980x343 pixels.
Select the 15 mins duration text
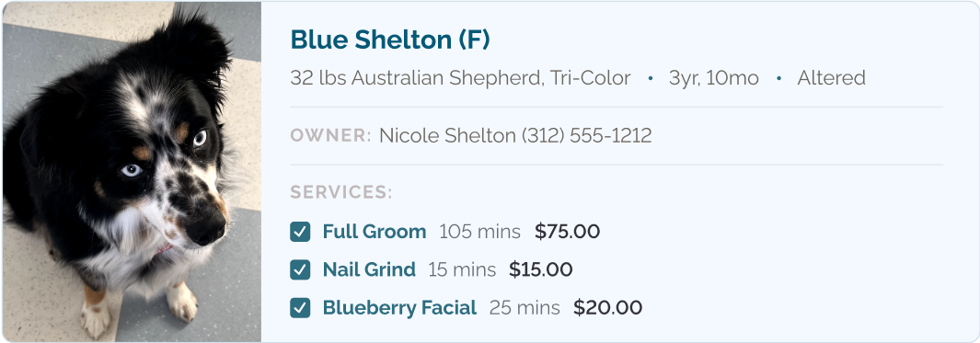462,270
